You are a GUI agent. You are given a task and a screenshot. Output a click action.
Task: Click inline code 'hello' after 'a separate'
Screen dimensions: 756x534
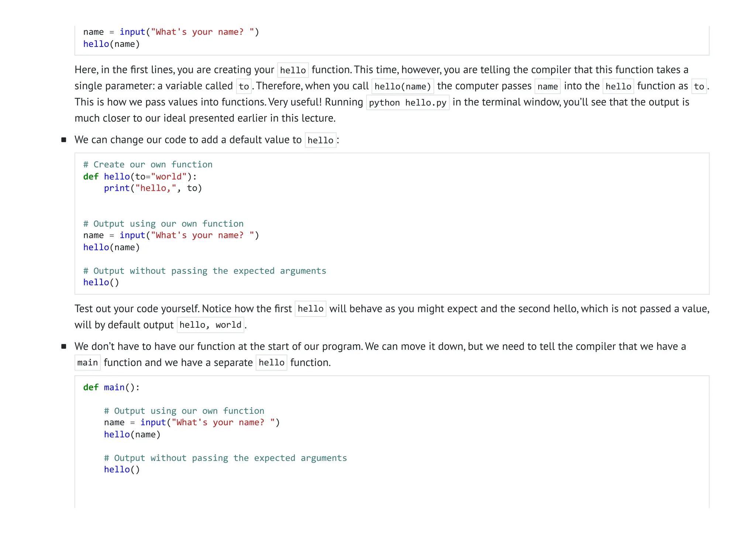pos(271,363)
